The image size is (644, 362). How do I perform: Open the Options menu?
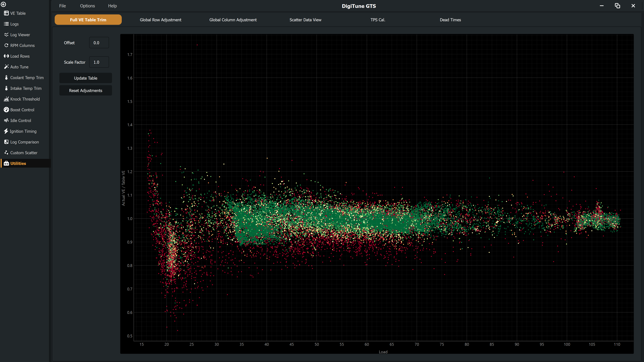pyautogui.click(x=88, y=6)
